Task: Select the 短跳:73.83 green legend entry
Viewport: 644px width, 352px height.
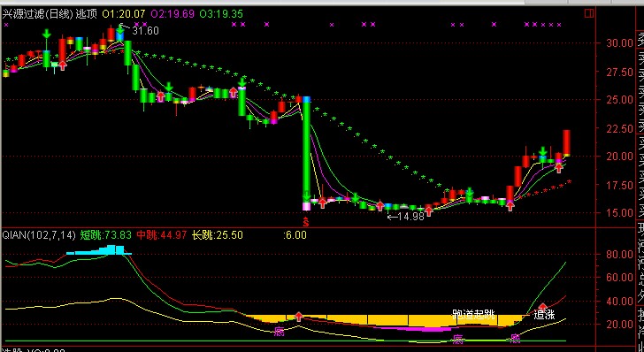Action: [x=105, y=235]
